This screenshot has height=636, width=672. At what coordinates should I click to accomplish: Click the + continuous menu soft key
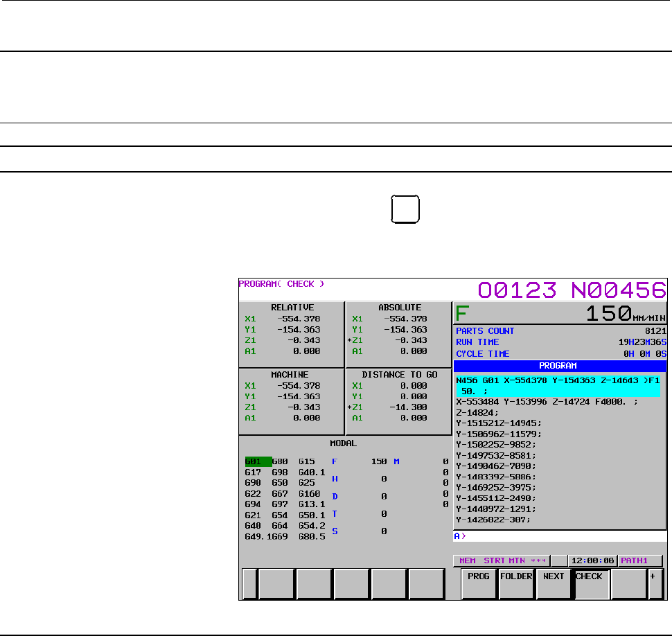(x=655, y=584)
